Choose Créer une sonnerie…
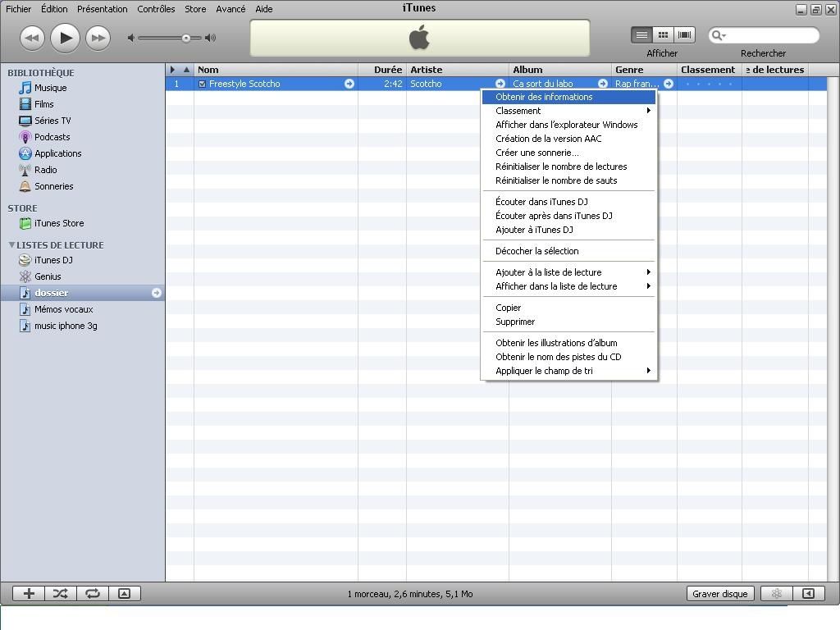 (568, 153)
